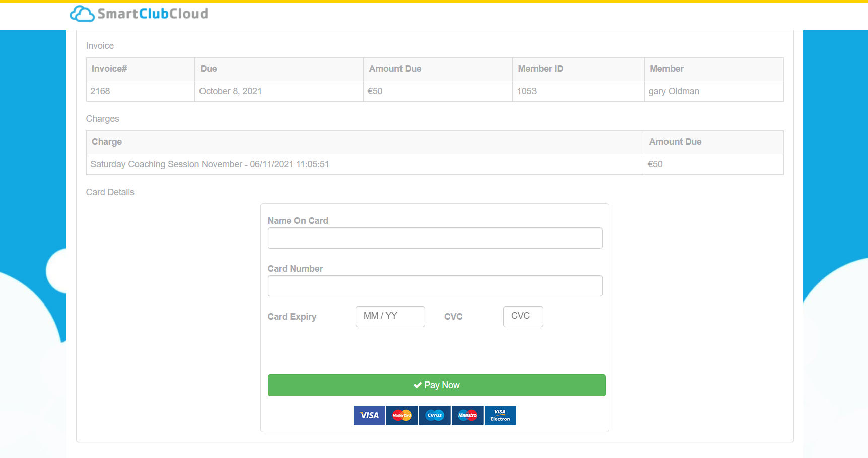This screenshot has width=868, height=458.
Task: Click the Cirrus card icon
Action: click(435, 415)
